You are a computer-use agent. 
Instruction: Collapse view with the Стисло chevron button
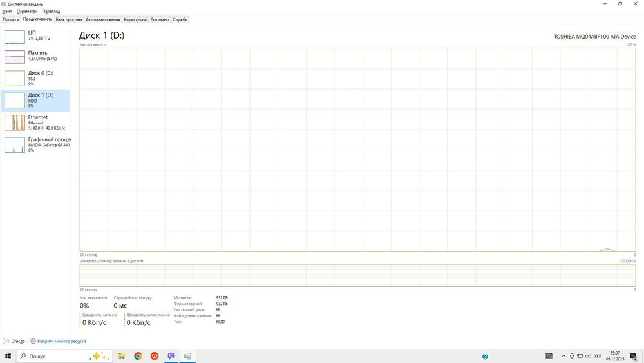point(6,341)
